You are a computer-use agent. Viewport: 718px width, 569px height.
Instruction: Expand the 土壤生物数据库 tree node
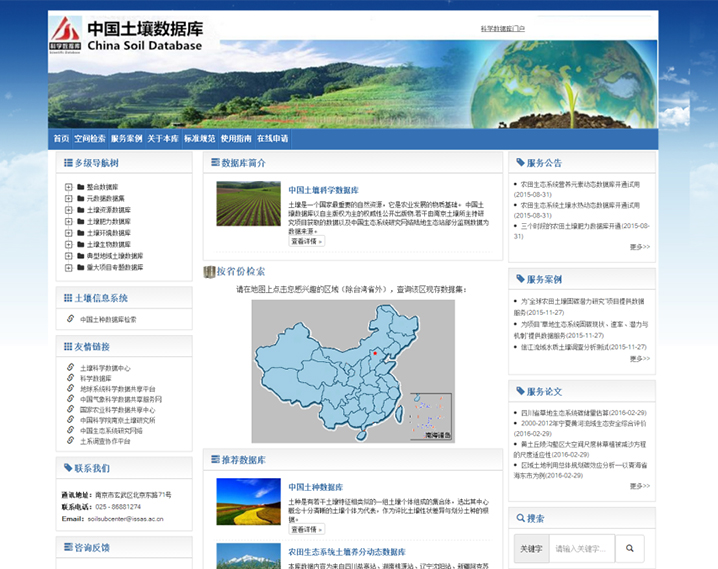point(69,244)
